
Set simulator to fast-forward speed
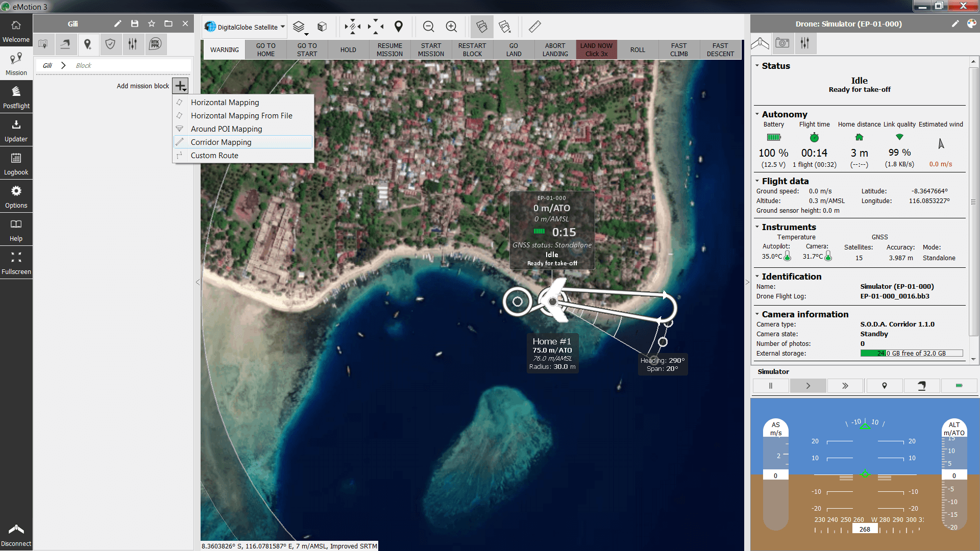[x=845, y=386]
